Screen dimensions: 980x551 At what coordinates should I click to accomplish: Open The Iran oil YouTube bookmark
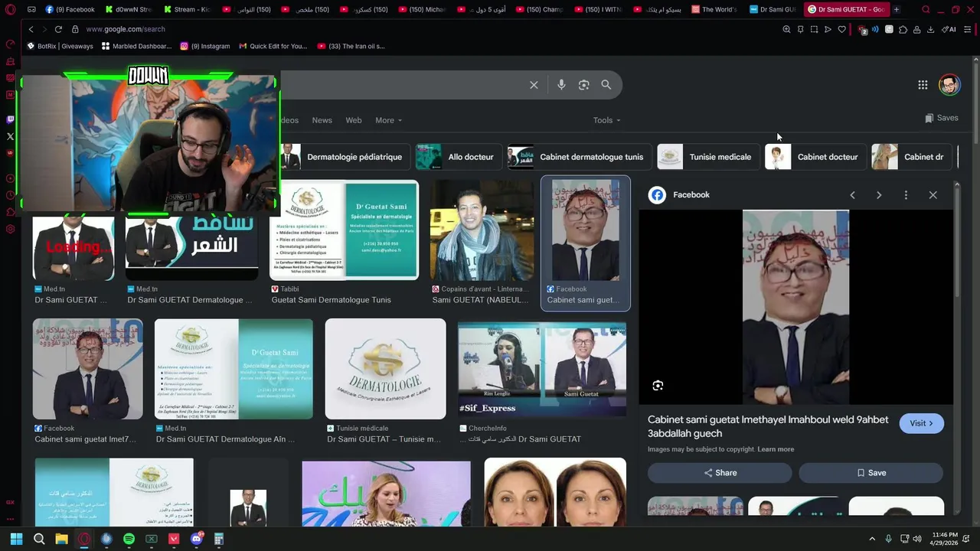pos(351,46)
